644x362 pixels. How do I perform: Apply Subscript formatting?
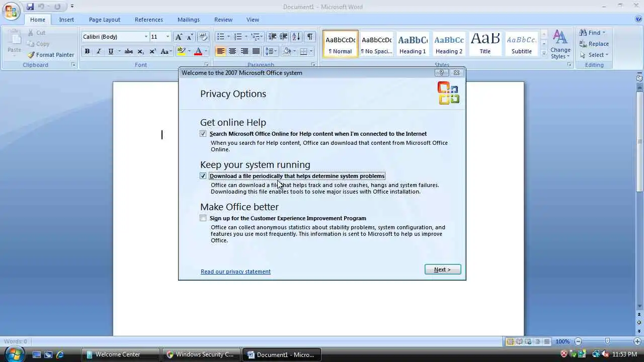click(x=141, y=51)
